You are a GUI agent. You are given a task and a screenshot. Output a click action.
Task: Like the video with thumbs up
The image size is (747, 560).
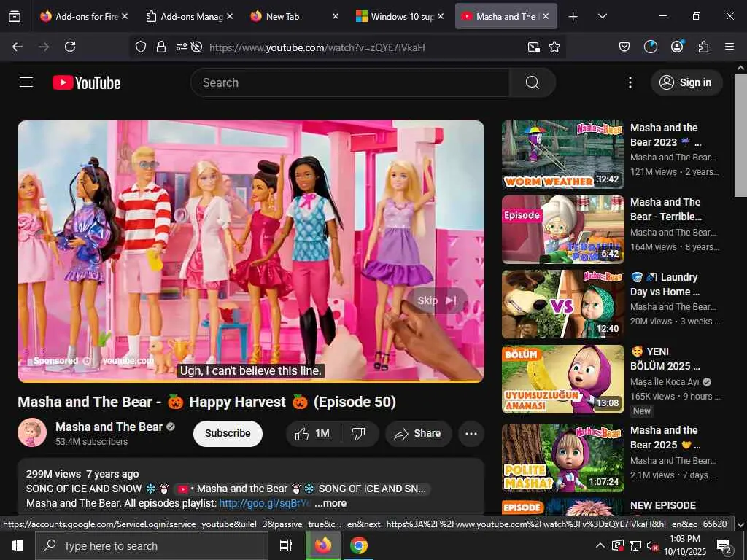pos(313,434)
